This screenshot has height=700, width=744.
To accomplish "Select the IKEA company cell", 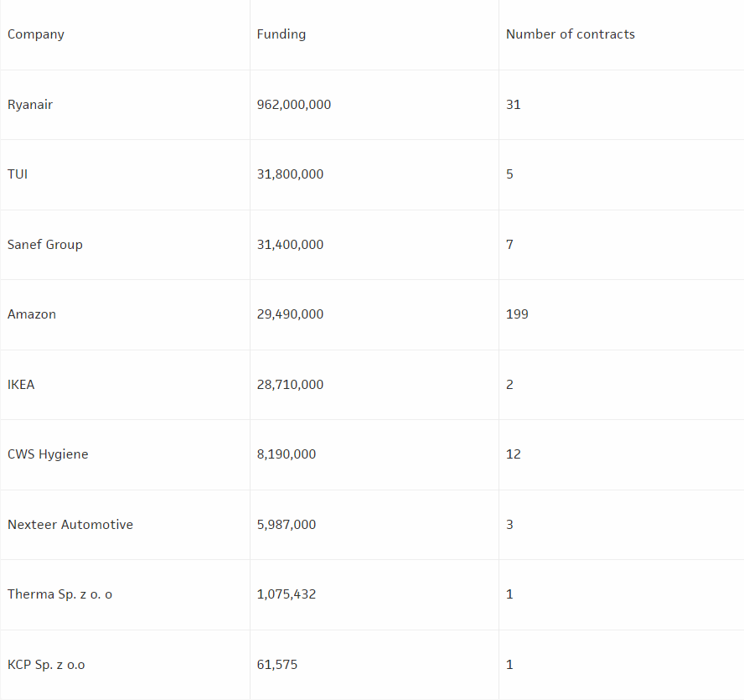I will [21, 385].
